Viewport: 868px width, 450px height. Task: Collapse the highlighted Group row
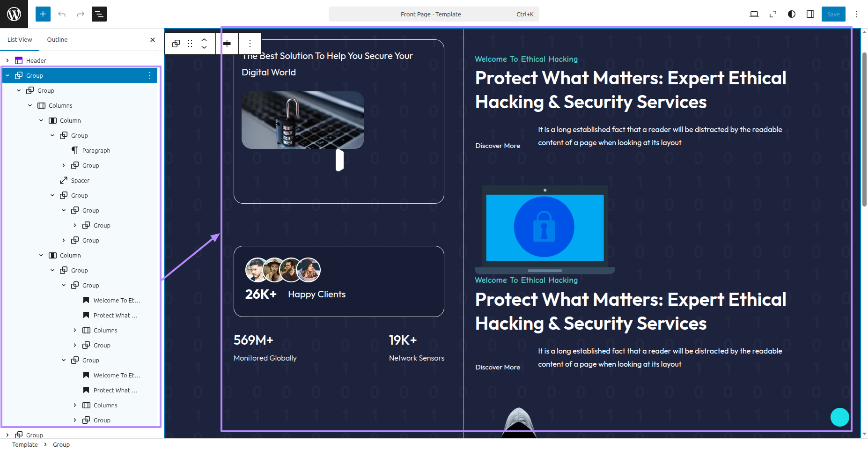(7, 75)
